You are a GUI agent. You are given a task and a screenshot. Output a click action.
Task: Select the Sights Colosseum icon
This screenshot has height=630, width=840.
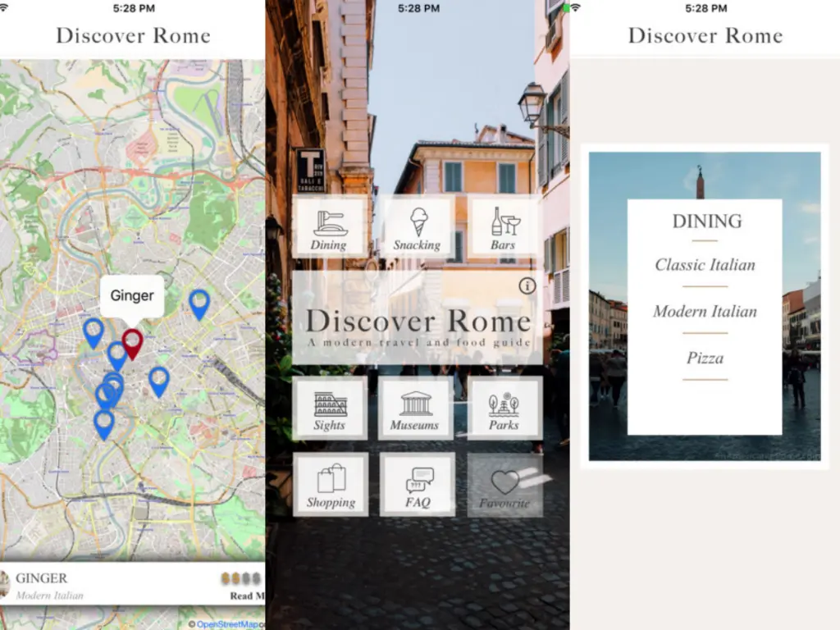pyautogui.click(x=330, y=408)
